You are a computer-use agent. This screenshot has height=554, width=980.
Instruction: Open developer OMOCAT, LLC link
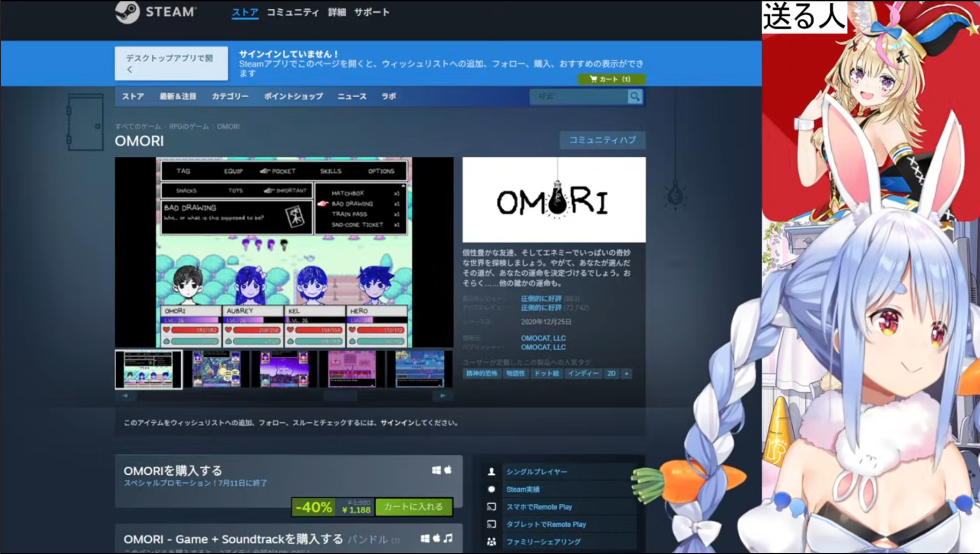click(x=543, y=338)
